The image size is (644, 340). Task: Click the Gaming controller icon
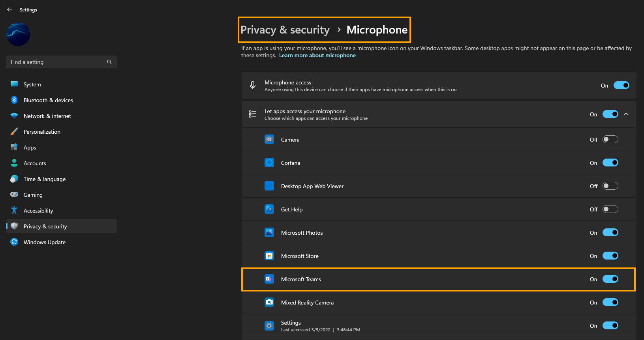(14, 194)
